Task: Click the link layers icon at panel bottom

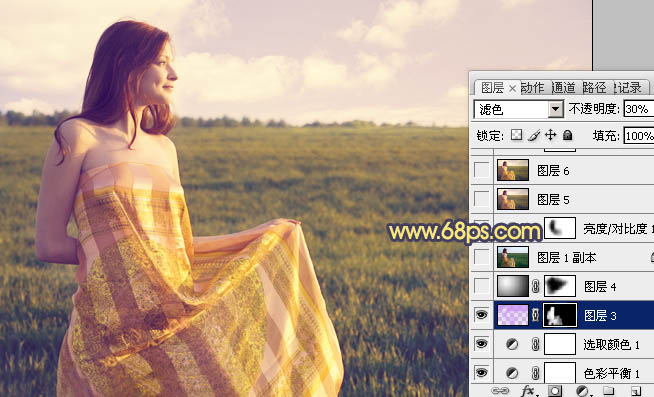Action: coord(500,391)
